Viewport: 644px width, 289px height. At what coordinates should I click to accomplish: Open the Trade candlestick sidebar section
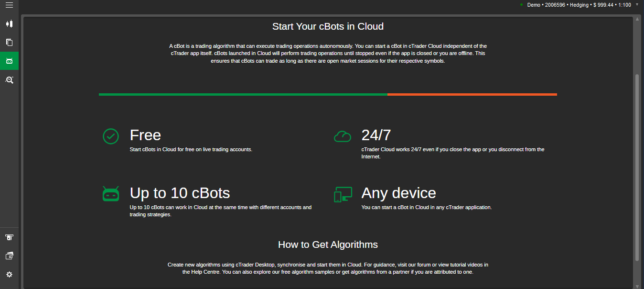9,23
